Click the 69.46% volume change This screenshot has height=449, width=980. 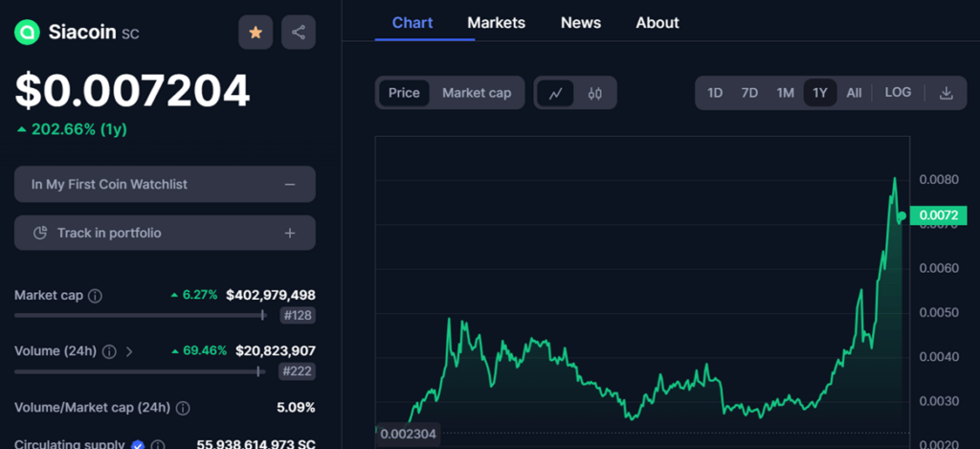point(199,350)
